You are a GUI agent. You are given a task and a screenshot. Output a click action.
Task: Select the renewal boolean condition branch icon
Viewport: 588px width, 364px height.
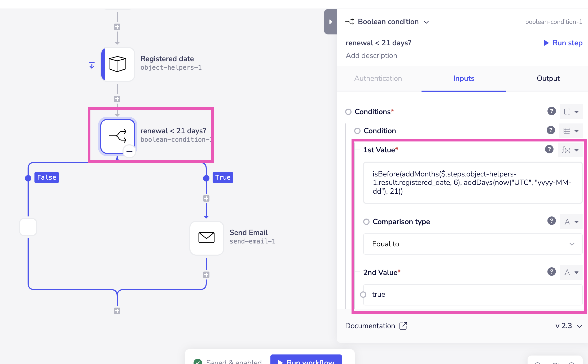coord(117,136)
